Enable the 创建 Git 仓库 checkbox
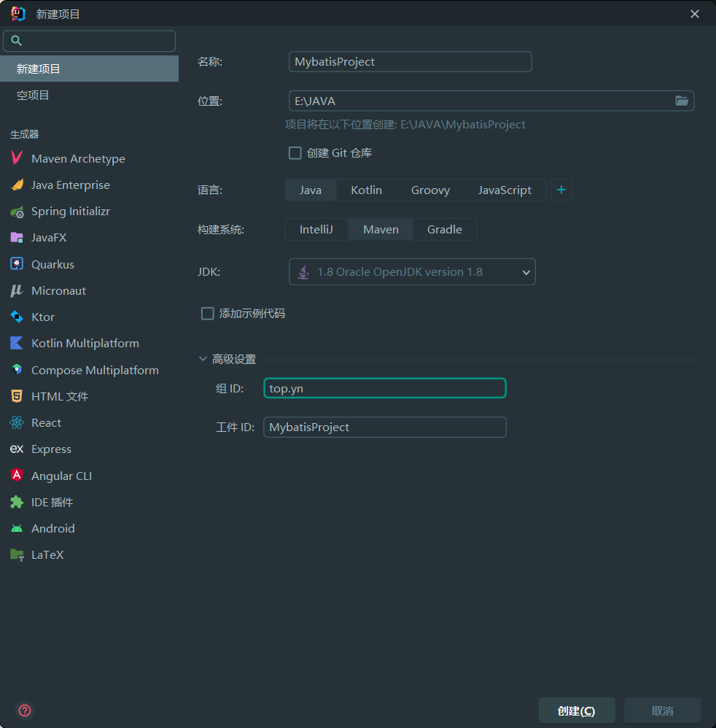The height and width of the screenshot is (728, 716). [x=295, y=153]
